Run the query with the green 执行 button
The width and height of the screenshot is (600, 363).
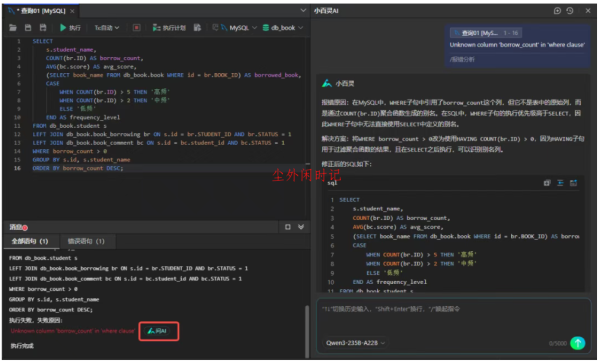70,28
